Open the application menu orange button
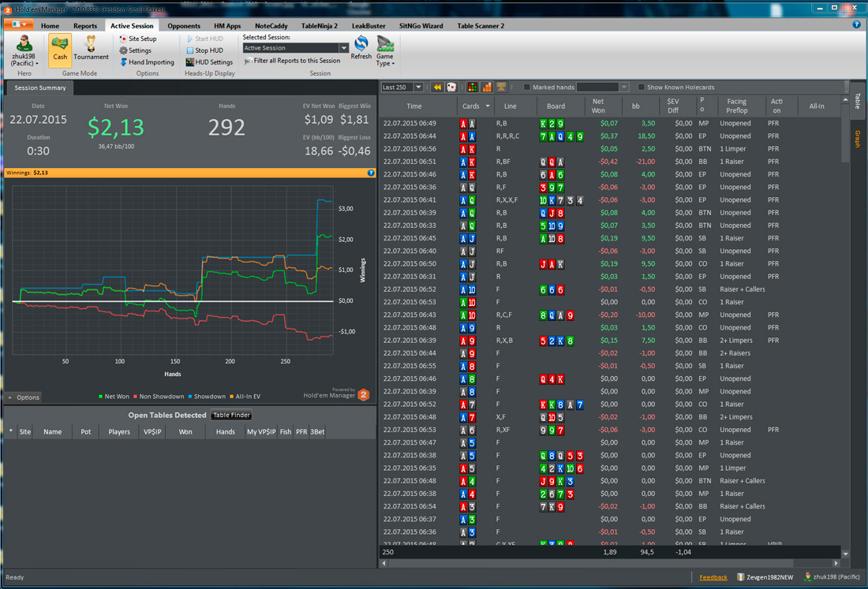Viewport: 868px width, 589px height. coord(18,24)
